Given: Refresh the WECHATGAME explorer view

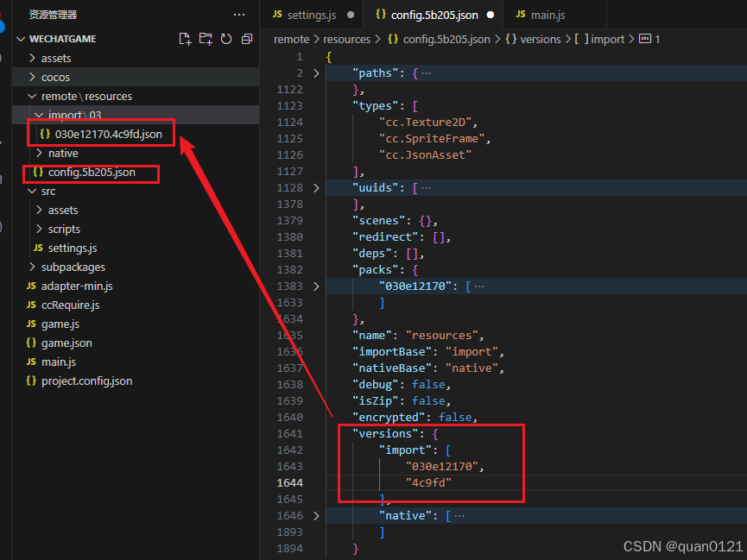Looking at the screenshot, I should click(225, 39).
